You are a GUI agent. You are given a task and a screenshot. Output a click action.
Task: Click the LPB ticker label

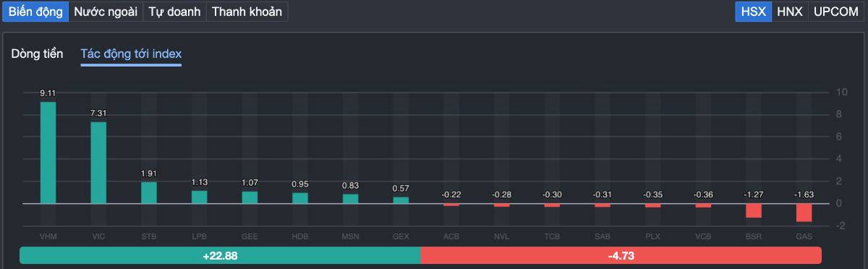point(200,236)
